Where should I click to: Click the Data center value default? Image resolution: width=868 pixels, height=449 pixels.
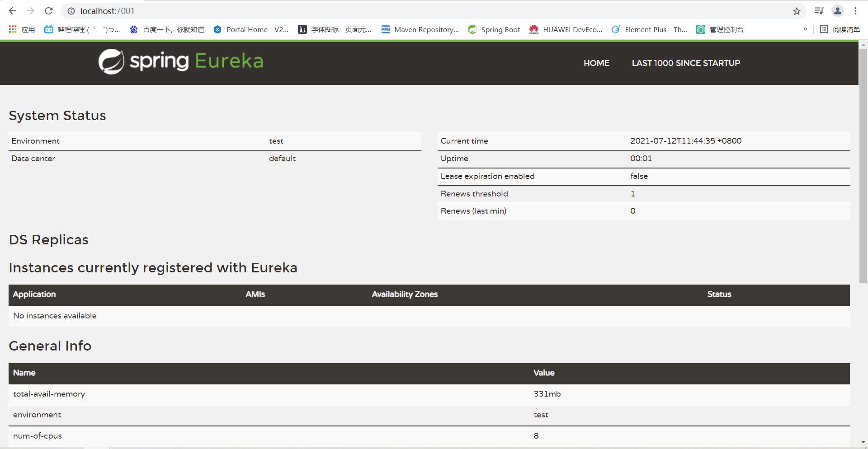pyautogui.click(x=282, y=159)
